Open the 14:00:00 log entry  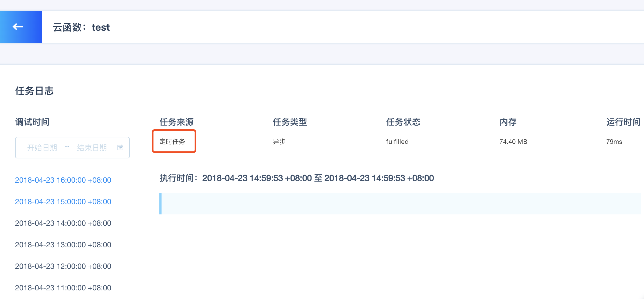tap(63, 223)
